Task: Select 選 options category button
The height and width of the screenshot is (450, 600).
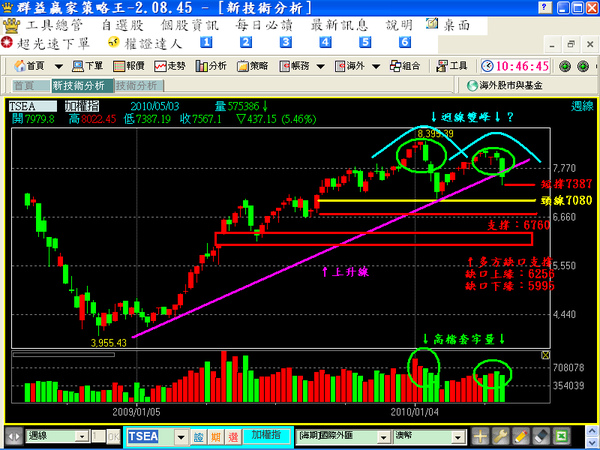Action: coord(233,437)
